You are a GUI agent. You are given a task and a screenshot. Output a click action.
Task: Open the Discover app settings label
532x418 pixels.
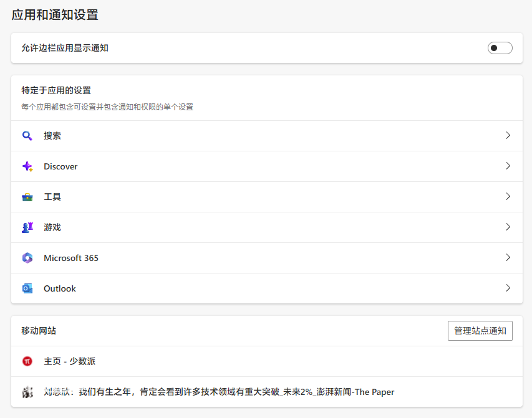pos(60,166)
